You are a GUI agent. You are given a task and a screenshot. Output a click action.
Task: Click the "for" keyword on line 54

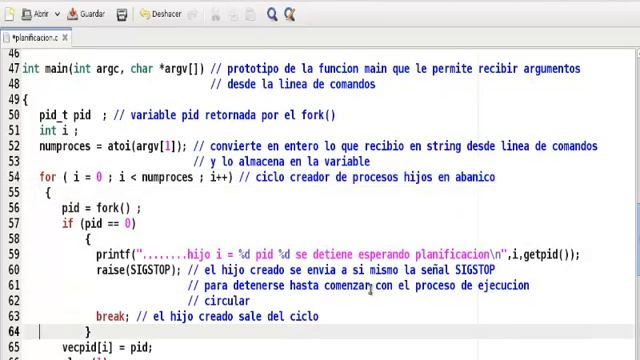point(47,177)
